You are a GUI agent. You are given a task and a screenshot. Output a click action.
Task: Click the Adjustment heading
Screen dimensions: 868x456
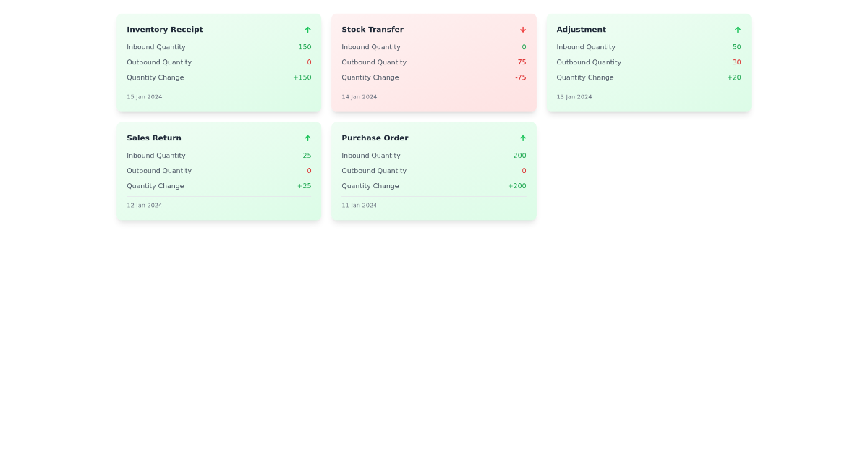582,30
